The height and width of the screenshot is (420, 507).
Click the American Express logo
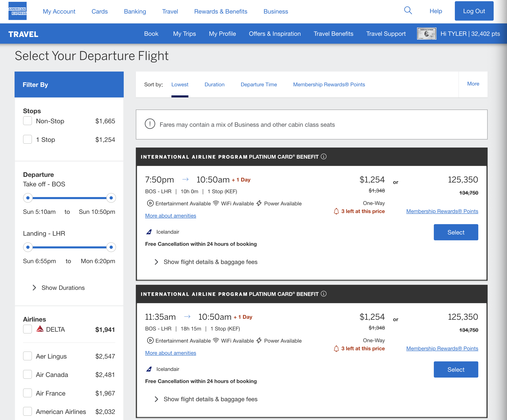point(17,11)
